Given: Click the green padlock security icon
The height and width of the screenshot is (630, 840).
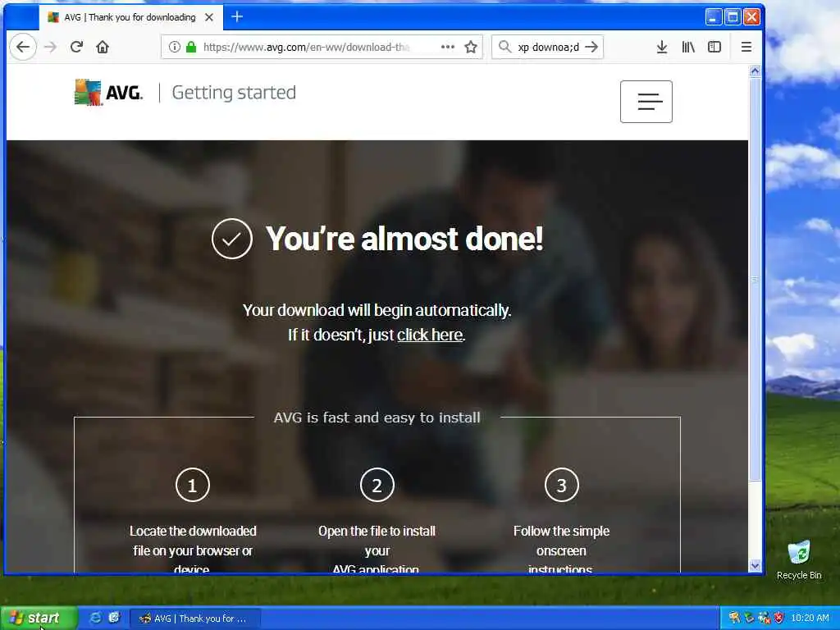Looking at the screenshot, I should (190, 47).
